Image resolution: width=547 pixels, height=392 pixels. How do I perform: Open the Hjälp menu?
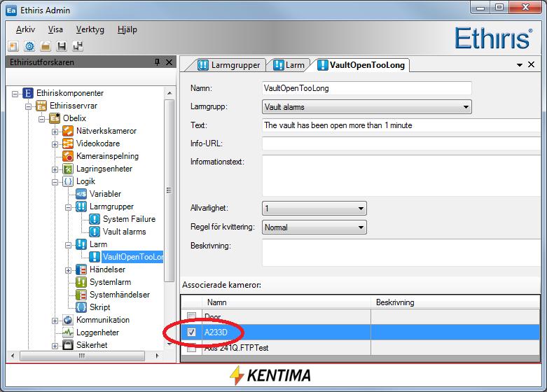[x=127, y=29]
